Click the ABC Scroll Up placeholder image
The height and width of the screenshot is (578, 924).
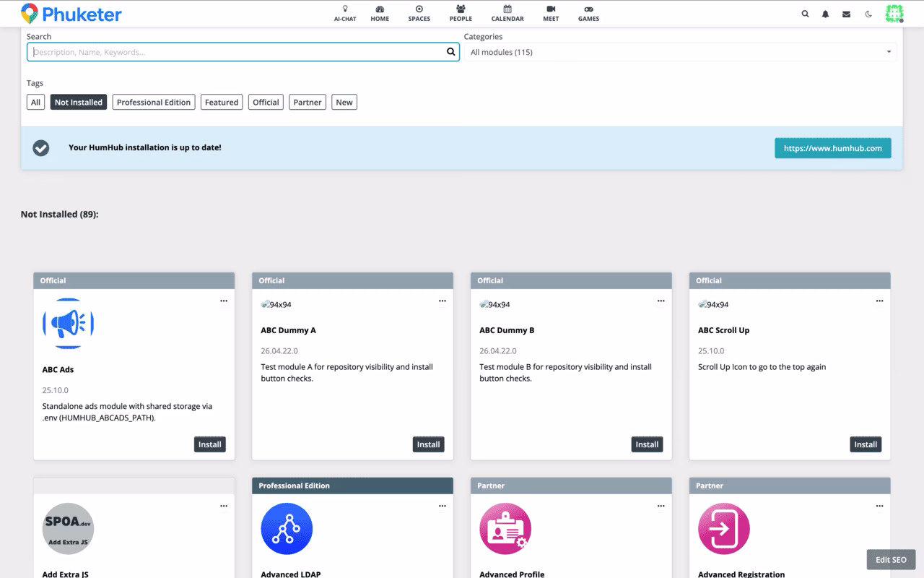pos(714,304)
